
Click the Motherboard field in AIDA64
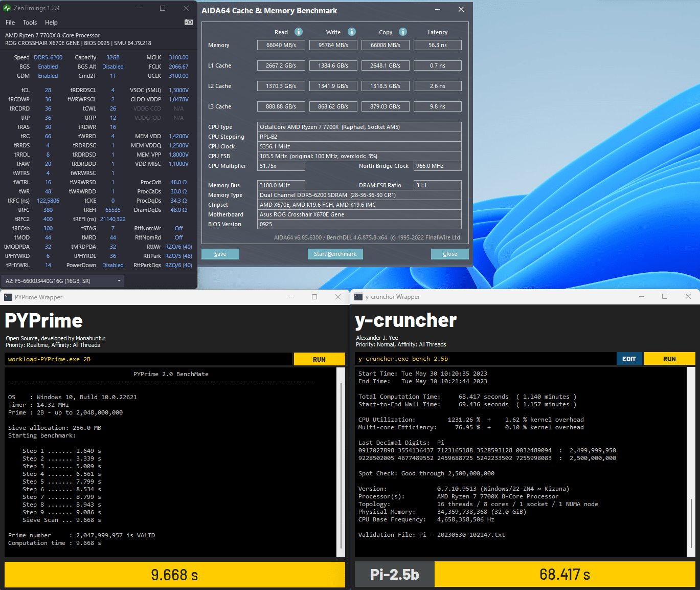(359, 214)
